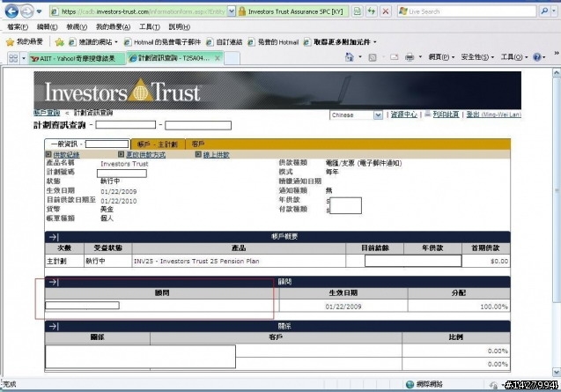Switch to the 客戶 tab
The width and height of the screenshot is (561, 392).
pos(198,144)
